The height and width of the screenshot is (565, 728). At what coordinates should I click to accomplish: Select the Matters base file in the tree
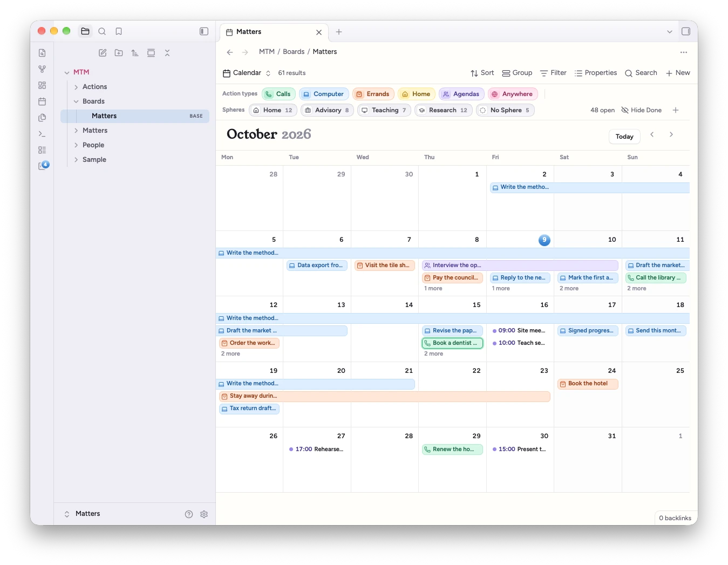pos(135,116)
